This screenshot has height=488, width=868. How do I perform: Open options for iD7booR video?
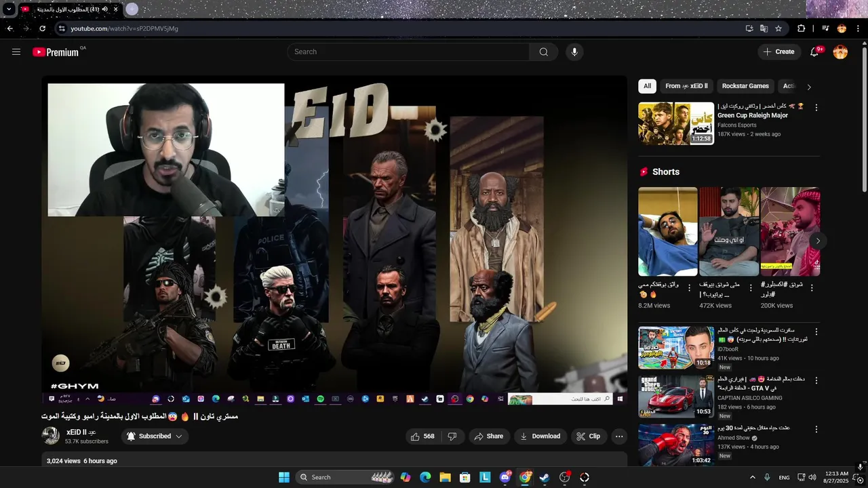coord(816,332)
